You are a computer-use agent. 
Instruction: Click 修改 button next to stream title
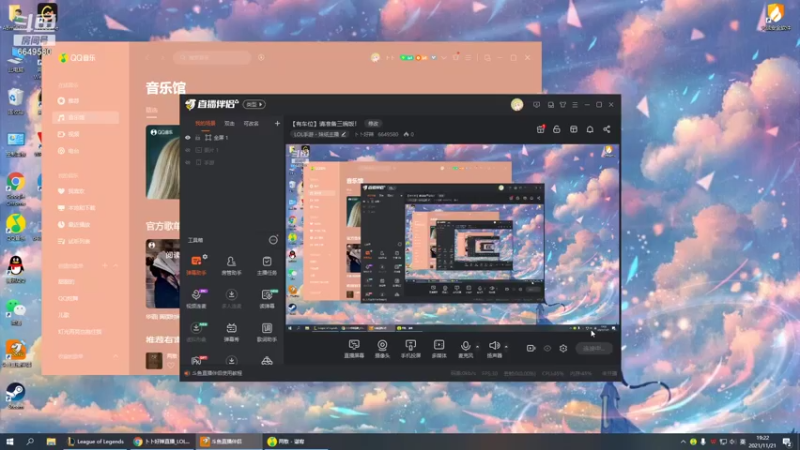coord(373,123)
